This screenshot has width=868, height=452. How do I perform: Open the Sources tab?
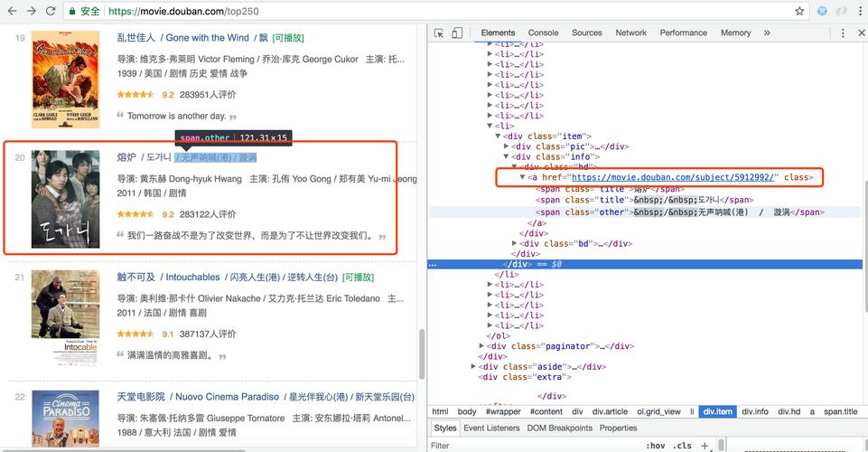(x=587, y=33)
